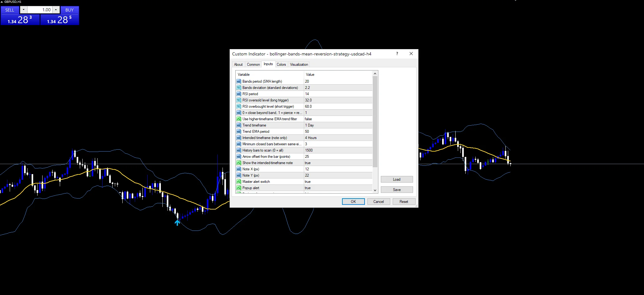Viewport: 644px width, 295px height.
Task: Click the Bands deviation row type icon
Action: coord(238,88)
